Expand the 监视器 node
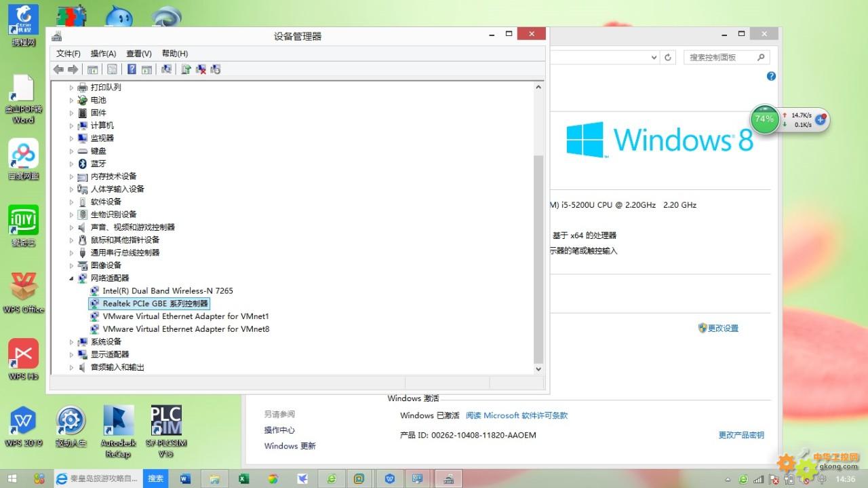Image resolution: width=868 pixels, height=488 pixels. click(71, 138)
